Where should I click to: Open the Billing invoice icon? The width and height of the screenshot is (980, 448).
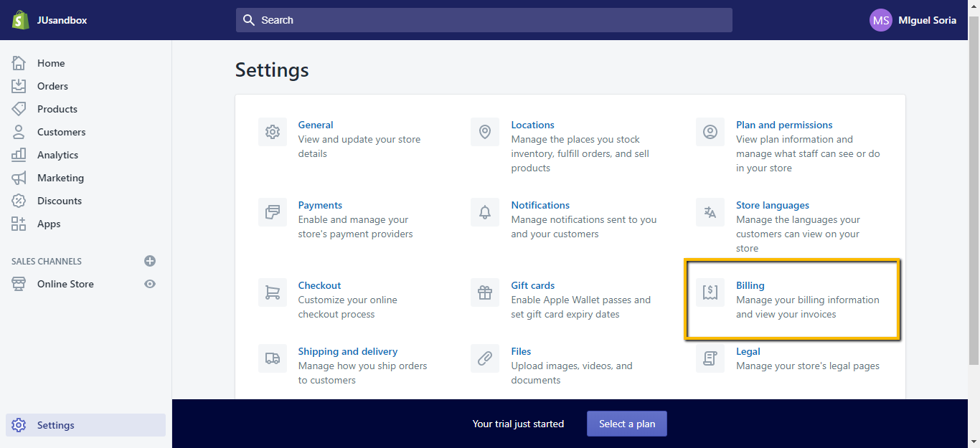click(x=710, y=292)
